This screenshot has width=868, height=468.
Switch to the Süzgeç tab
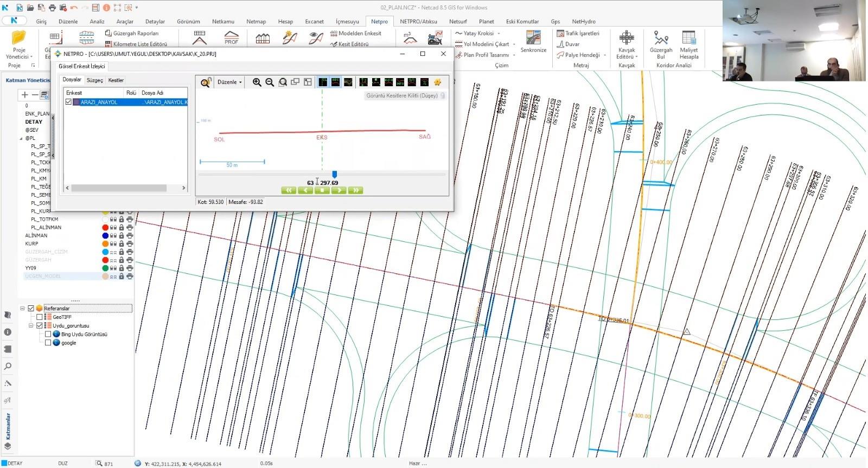click(94, 80)
